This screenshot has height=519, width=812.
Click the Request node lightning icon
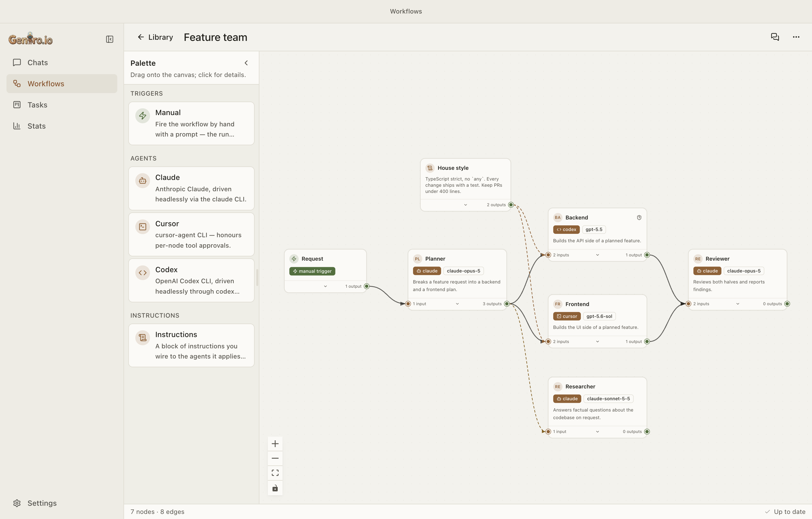(x=294, y=259)
